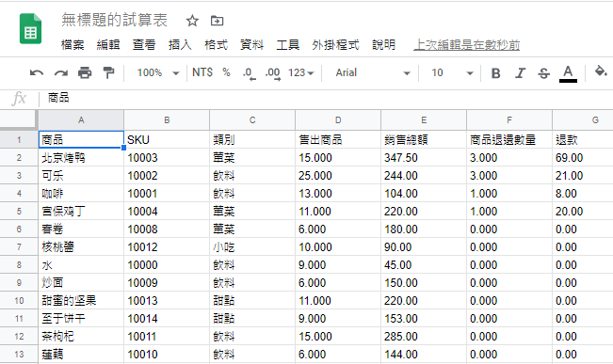Open the 編輯 menu
Viewport: 613px width, 364px height.
[x=108, y=45]
